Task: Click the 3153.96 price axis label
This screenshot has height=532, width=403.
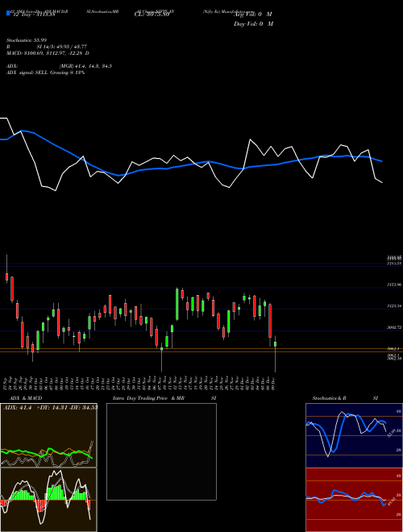Action: (394, 285)
